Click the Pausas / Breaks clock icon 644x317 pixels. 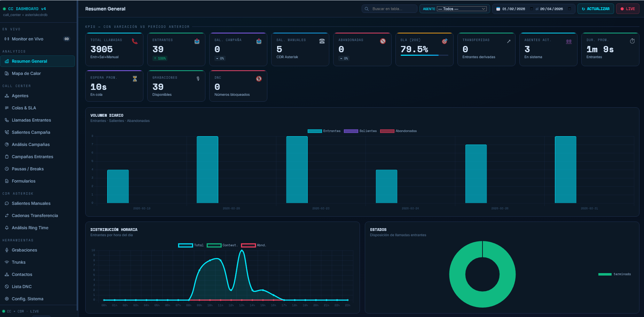7,169
